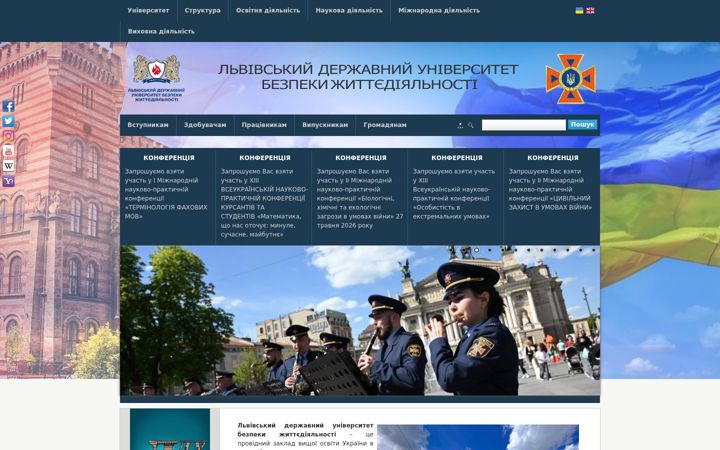Select the last slideshow pagination dot

[594, 250]
